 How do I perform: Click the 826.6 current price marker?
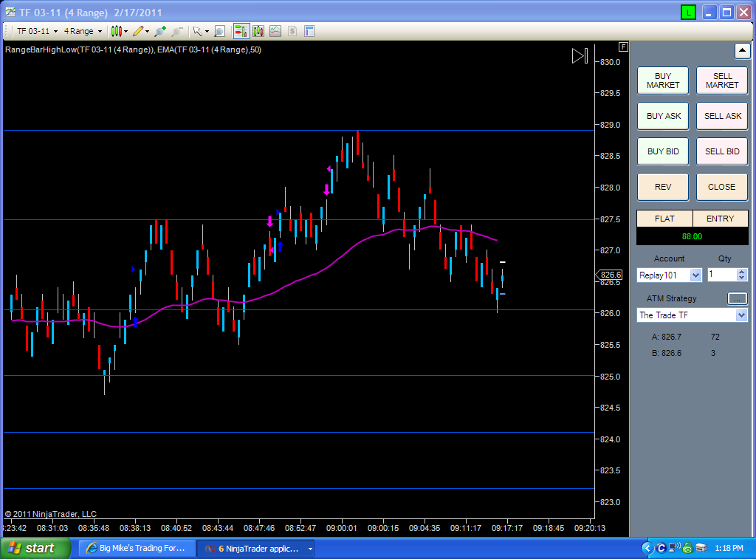tap(610, 275)
